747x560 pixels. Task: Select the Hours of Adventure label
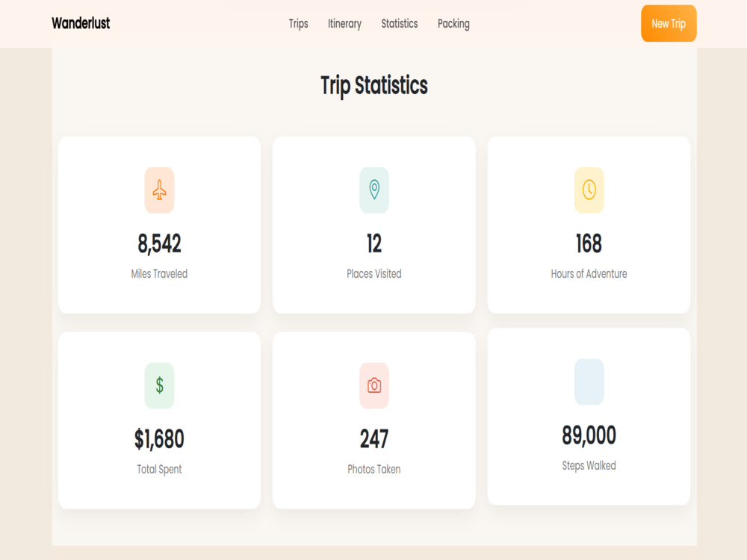click(x=589, y=274)
